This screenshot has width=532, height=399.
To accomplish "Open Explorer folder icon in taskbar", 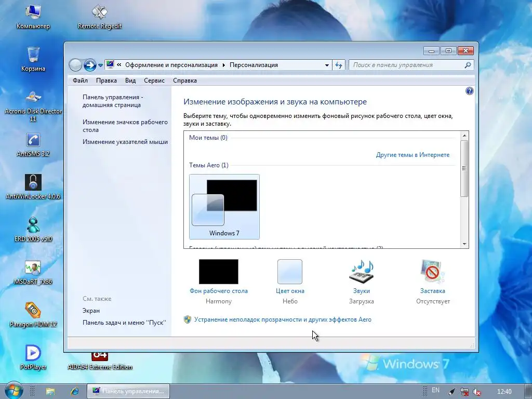I will point(50,391).
